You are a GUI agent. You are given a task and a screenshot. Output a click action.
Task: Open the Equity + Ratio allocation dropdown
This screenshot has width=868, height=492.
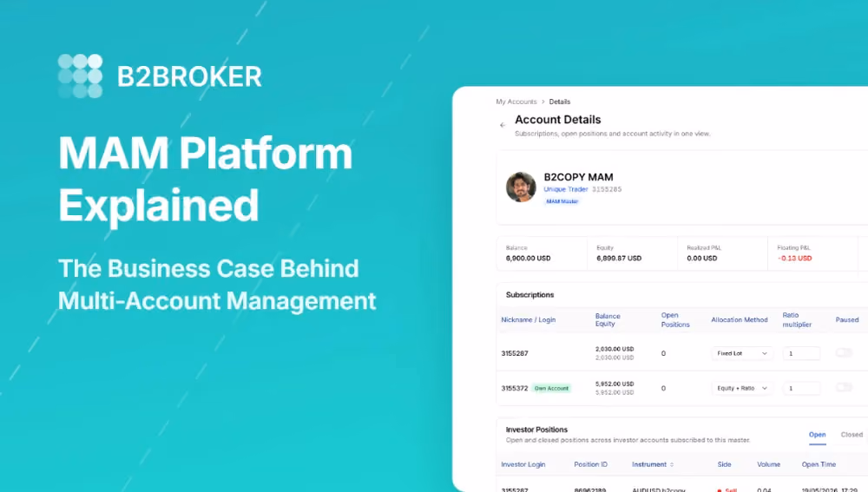[742, 388]
